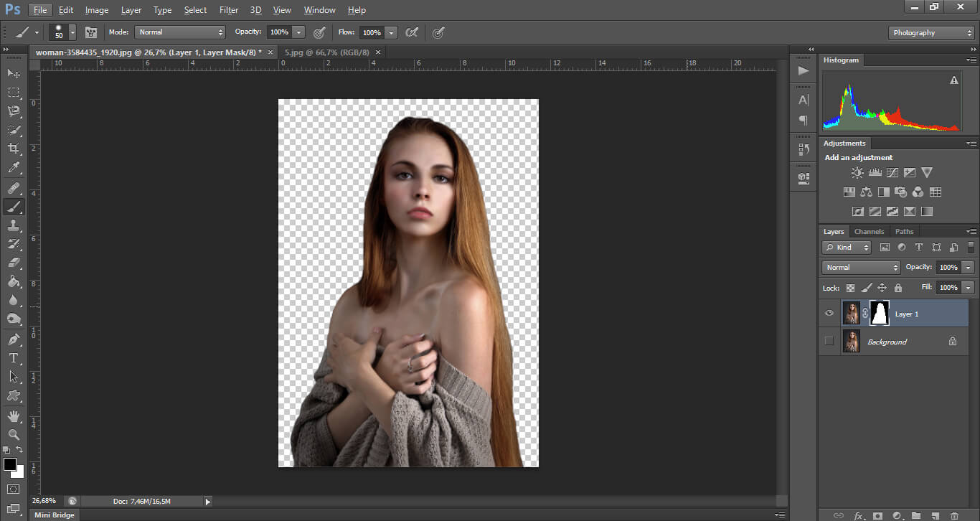This screenshot has height=521, width=980.
Task: Select the Zoom tool
Action: (14, 435)
